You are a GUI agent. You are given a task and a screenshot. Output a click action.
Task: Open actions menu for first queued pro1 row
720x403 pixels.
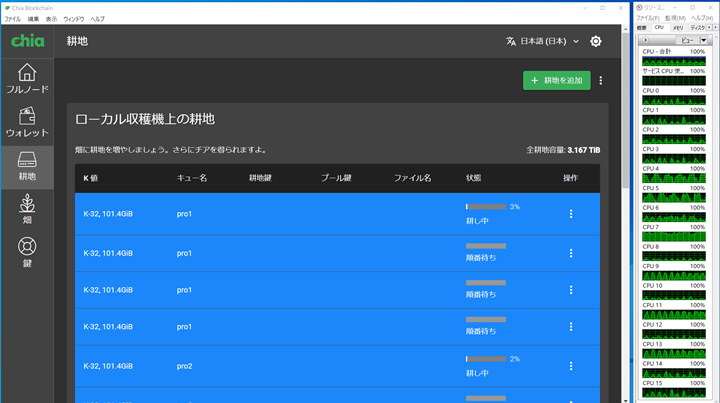(571, 253)
